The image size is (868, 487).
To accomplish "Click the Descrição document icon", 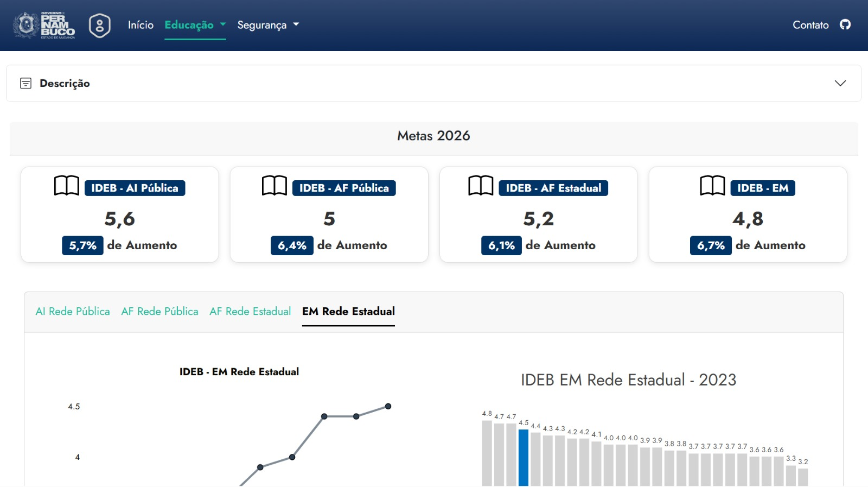I will coord(25,83).
